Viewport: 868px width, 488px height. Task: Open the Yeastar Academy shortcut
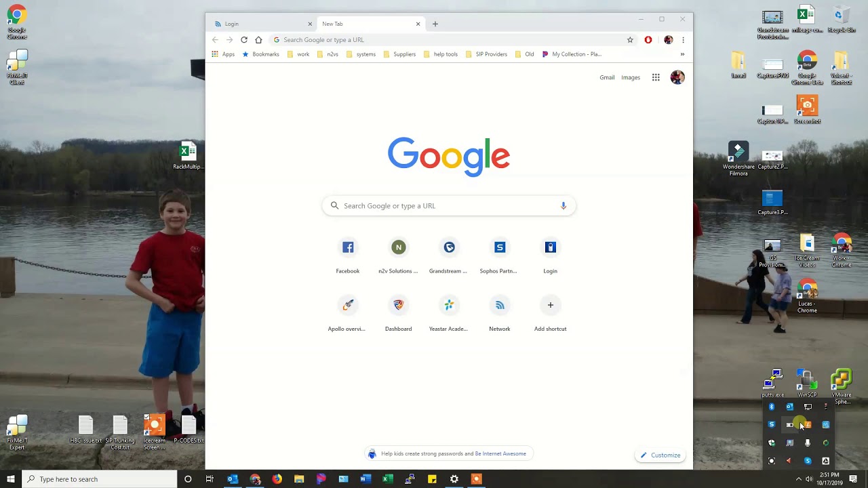pyautogui.click(x=449, y=313)
